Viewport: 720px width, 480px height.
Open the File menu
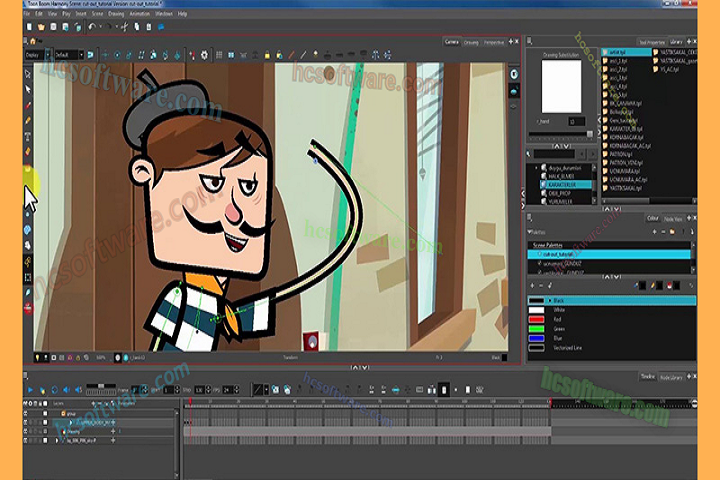point(27,14)
